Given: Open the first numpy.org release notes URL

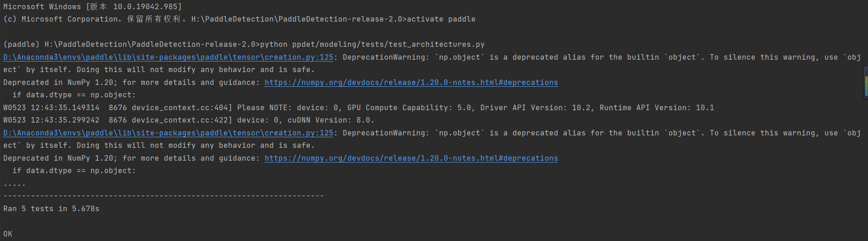Looking at the screenshot, I should pos(411,83).
